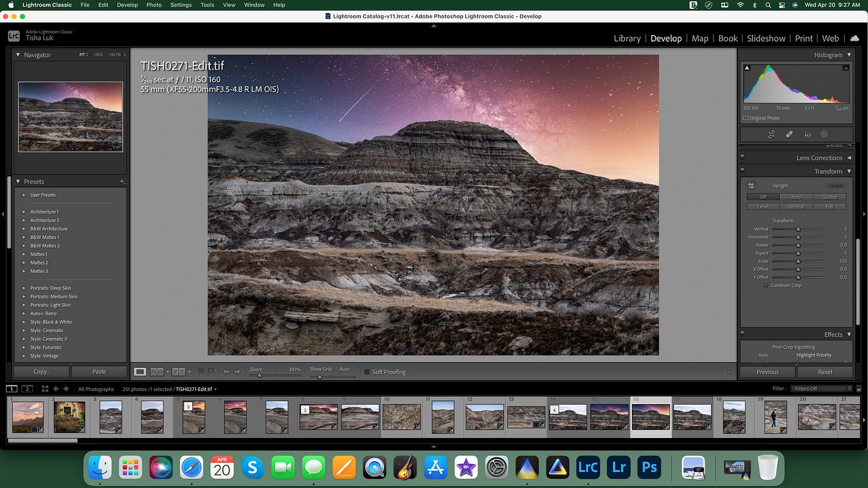Enable the Soft Proofing checkbox
This screenshot has width=868, height=488.
(x=367, y=372)
